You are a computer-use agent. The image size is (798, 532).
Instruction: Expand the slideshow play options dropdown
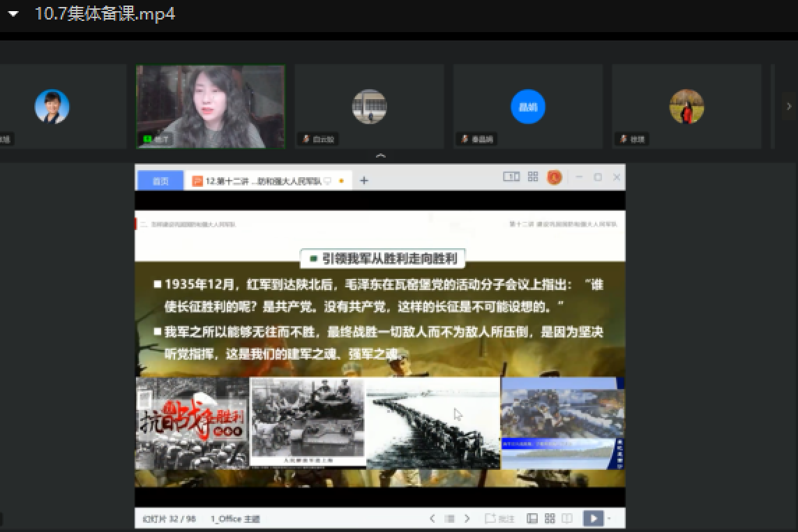[609, 519]
